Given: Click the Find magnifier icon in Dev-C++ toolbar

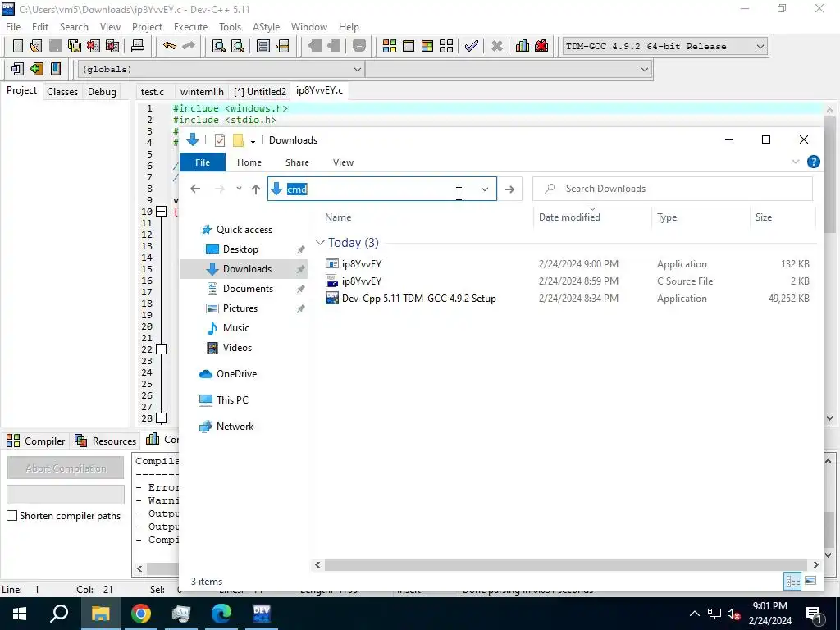Looking at the screenshot, I should tap(218, 47).
